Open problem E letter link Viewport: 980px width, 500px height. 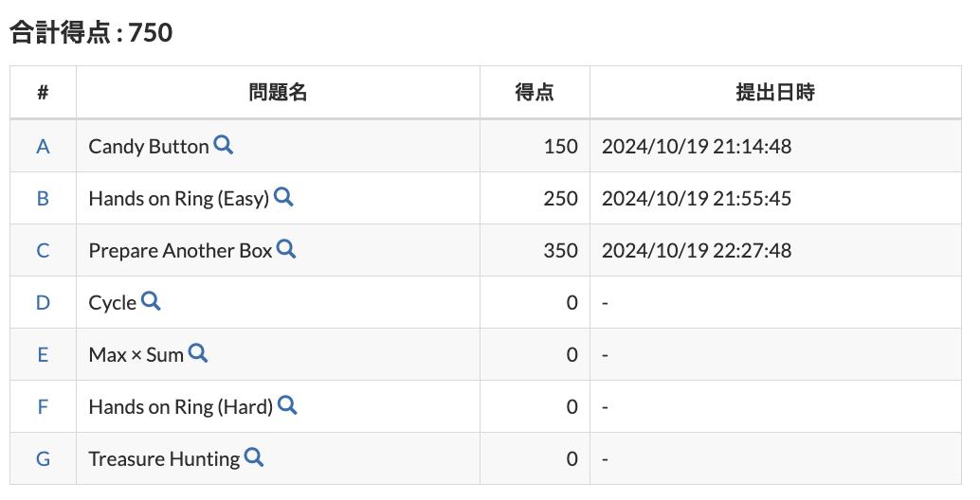coord(43,355)
